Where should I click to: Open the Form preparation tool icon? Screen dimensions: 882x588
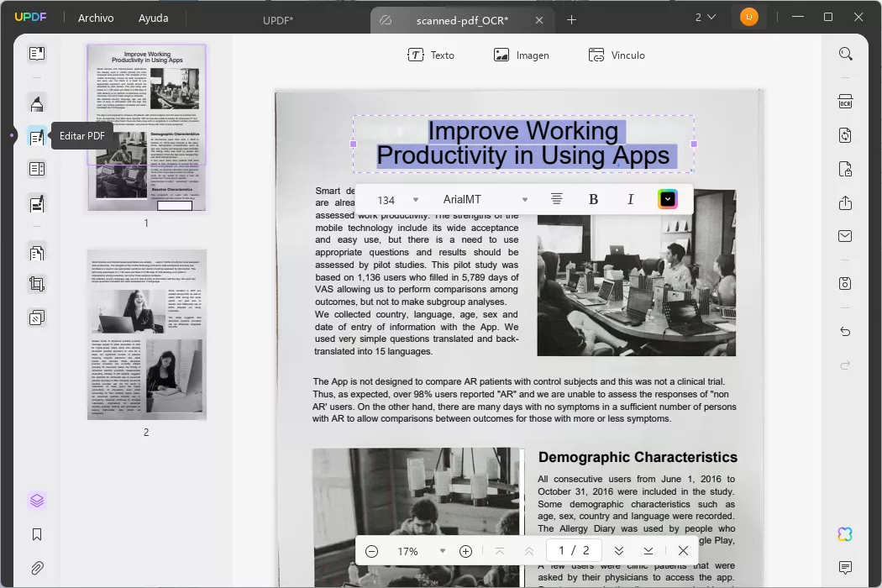37,169
